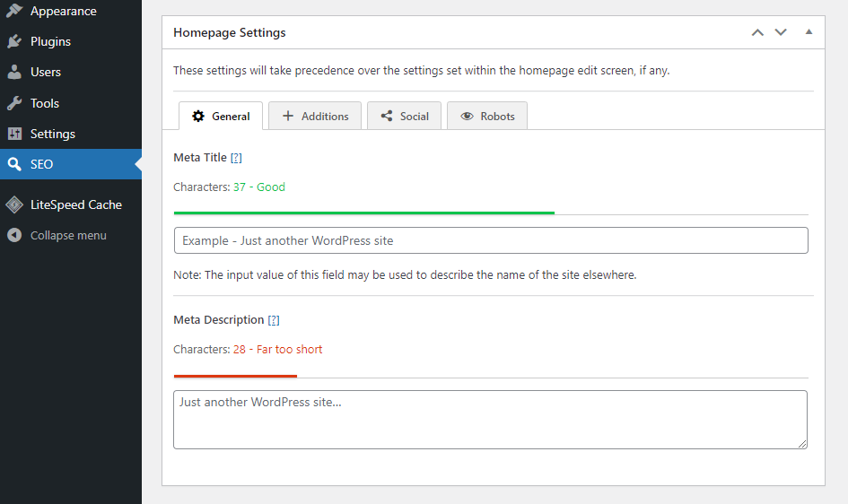Open the Tools menu
Screen dimensions: 848x504
click(71, 102)
